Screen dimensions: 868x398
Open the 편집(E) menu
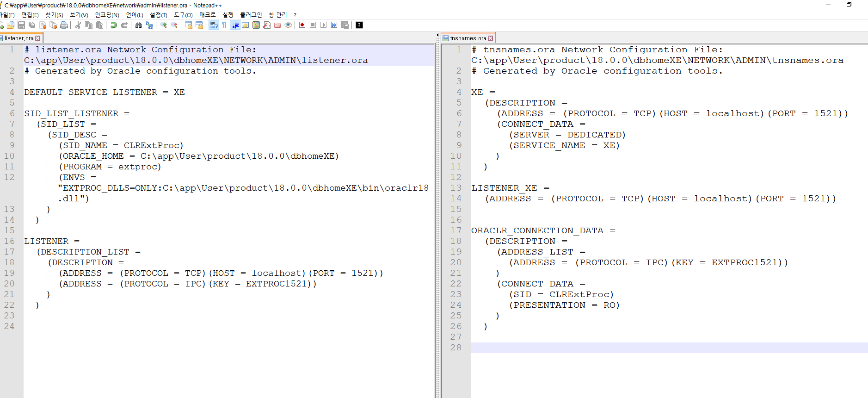coord(30,15)
